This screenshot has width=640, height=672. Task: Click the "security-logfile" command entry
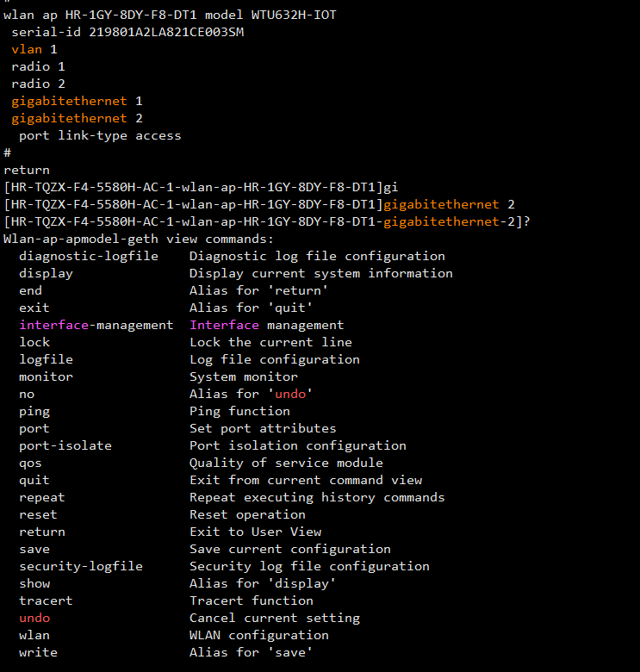[81, 566]
